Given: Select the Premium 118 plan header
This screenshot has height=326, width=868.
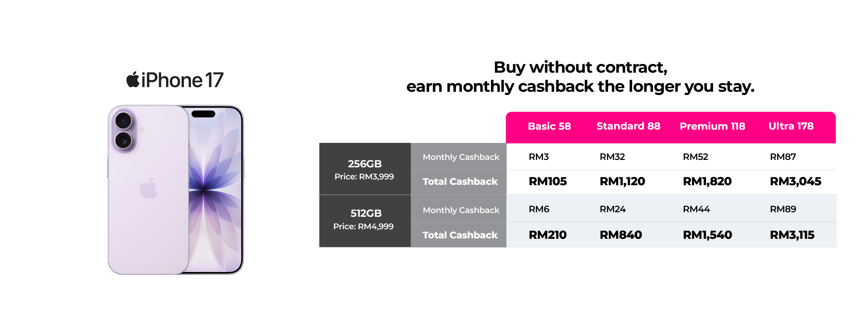Looking at the screenshot, I should (x=712, y=126).
